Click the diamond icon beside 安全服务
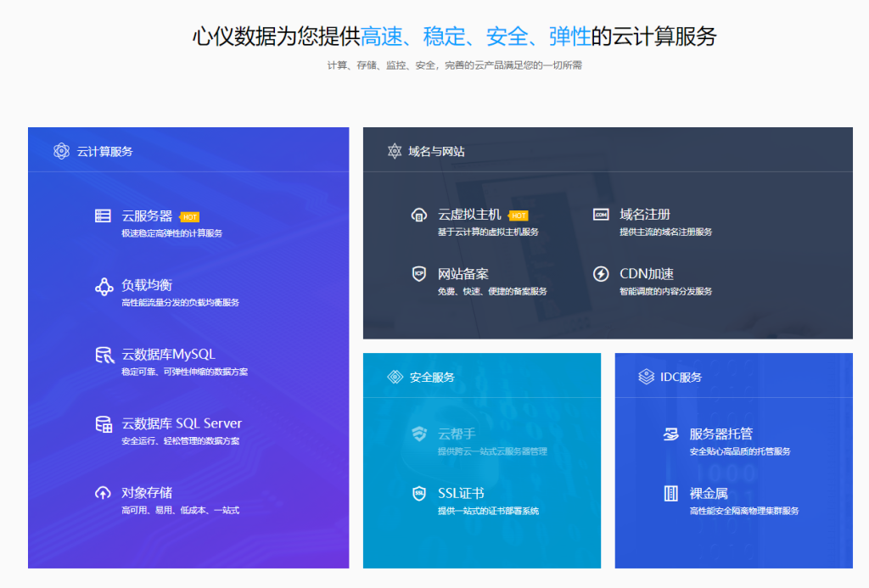The height and width of the screenshot is (588, 869). (395, 377)
